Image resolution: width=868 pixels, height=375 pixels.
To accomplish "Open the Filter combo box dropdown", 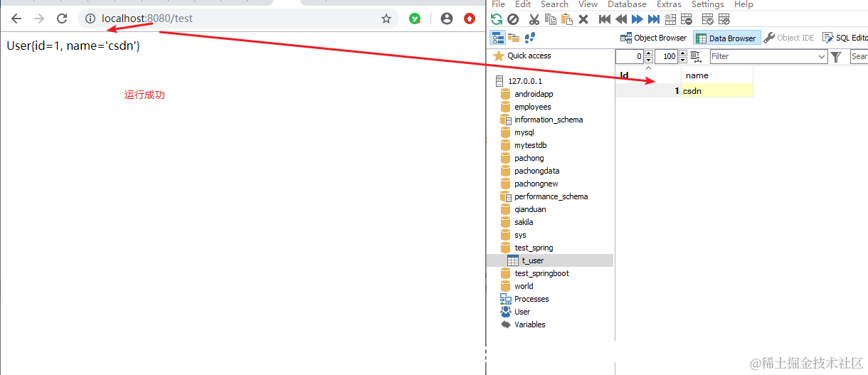I will click(x=822, y=56).
